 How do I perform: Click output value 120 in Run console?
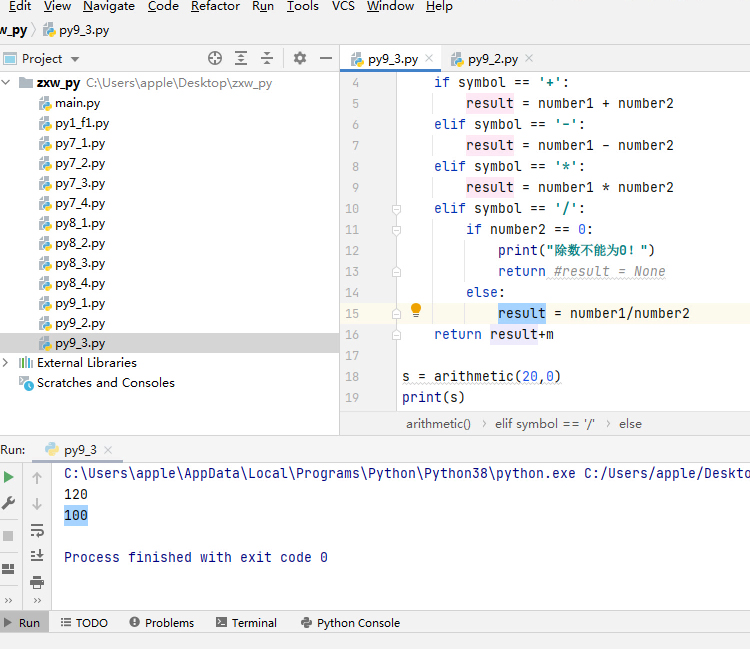[x=76, y=494]
